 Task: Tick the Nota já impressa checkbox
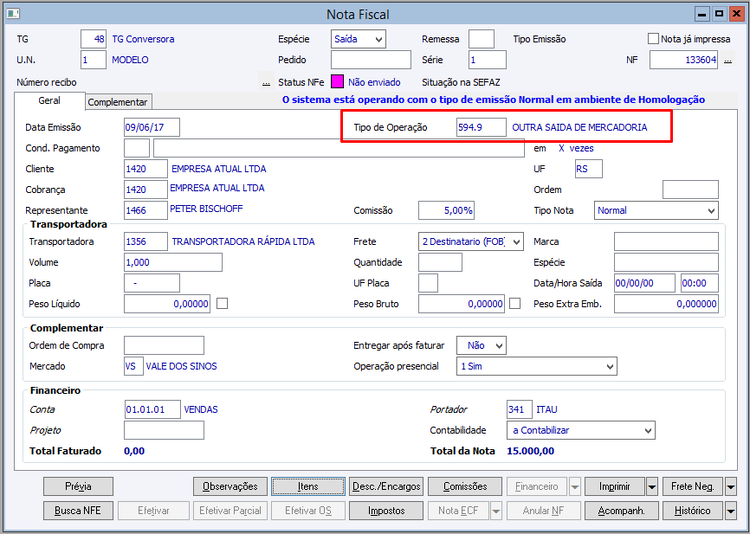click(x=653, y=39)
